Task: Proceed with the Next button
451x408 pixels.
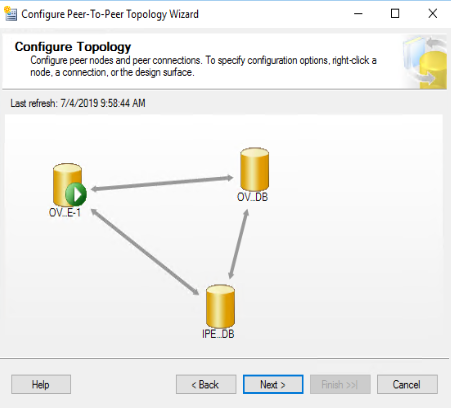Action: [x=273, y=385]
